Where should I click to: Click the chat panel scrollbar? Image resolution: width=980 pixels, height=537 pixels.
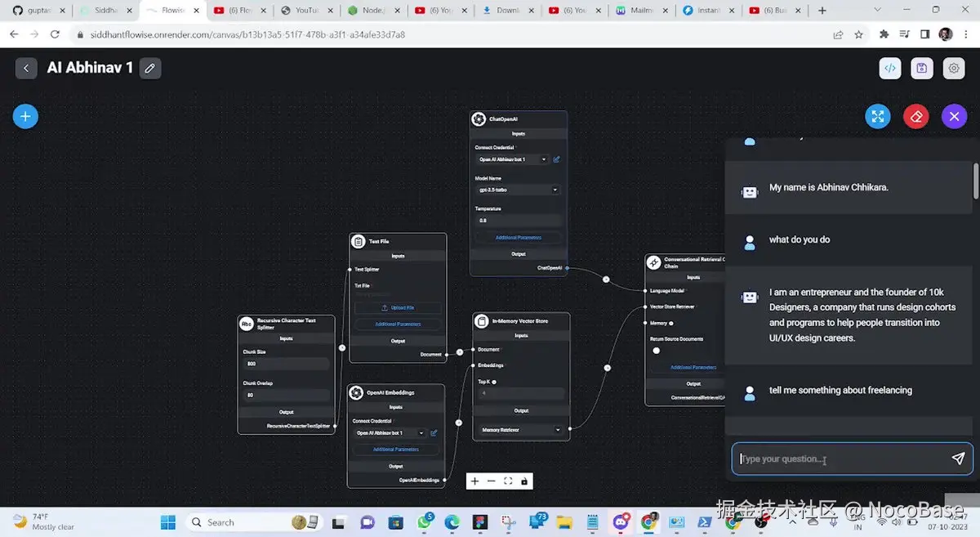click(975, 181)
